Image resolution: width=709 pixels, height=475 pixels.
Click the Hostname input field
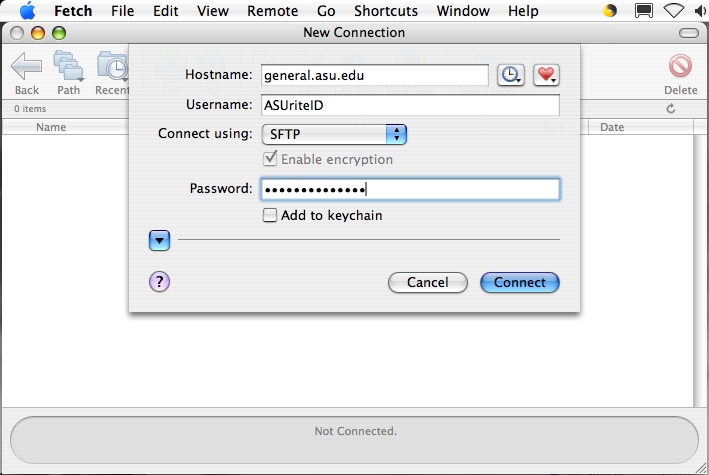[x=375, y=75]
